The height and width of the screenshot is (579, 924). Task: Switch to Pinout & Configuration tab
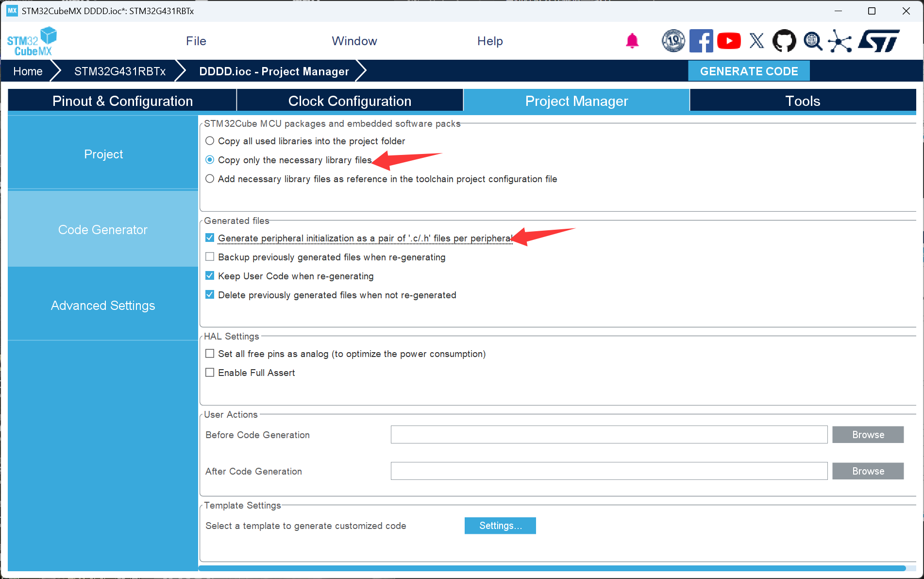click(122, 101)
